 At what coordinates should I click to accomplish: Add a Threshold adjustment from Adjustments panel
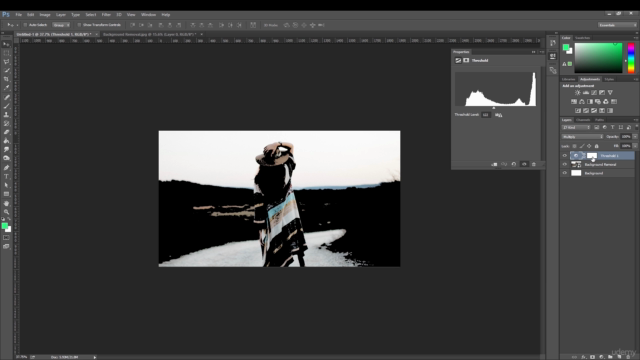coord(594,111)
